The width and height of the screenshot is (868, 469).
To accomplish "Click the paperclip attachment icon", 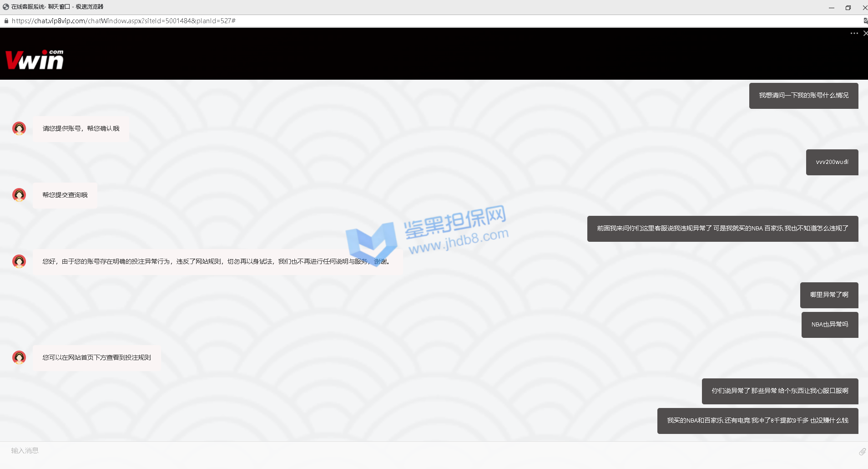I will pyautogui.click(x=862, y=451).
